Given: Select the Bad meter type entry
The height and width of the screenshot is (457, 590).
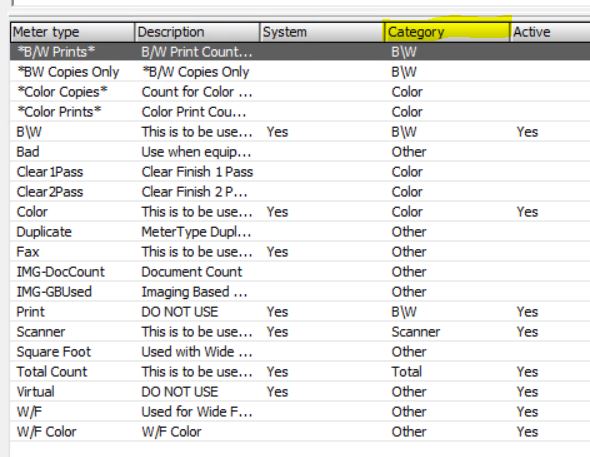Looking at the screenshot, I should tap(300, 152).
